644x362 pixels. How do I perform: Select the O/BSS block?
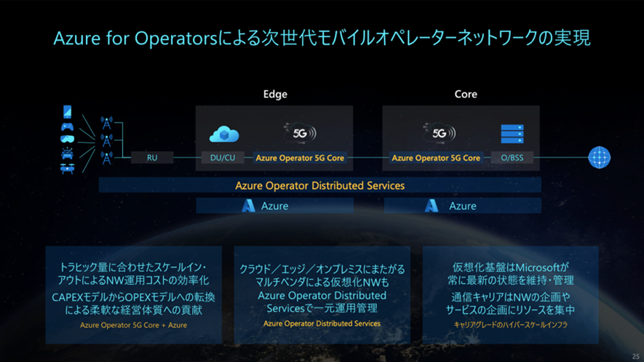coord(512,158)
